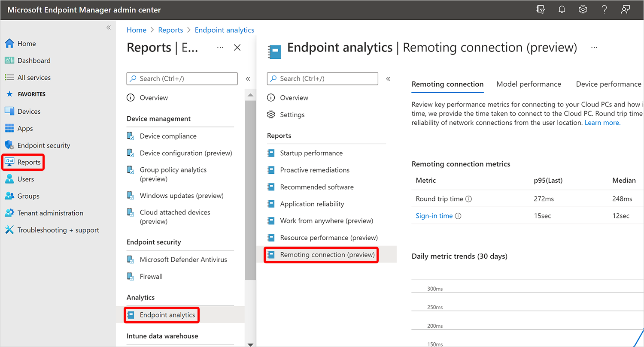Click the Microsoft Defender Antivirus icon
The height and width of the screenshot is (347, 644).
tap(131, 259)
